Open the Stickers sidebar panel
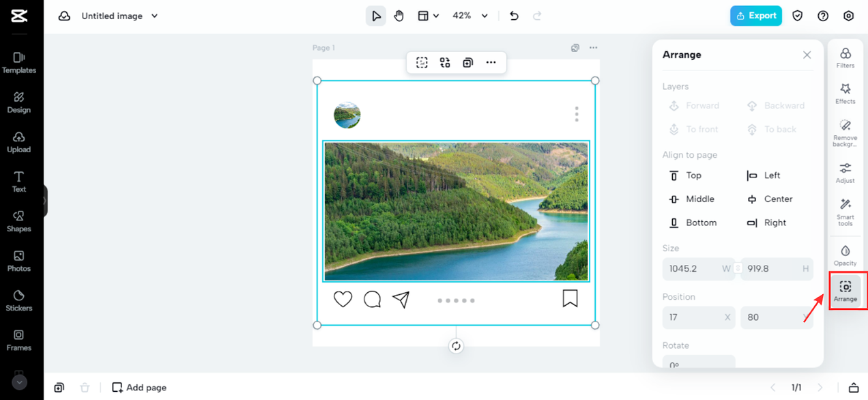 (19, 300)
